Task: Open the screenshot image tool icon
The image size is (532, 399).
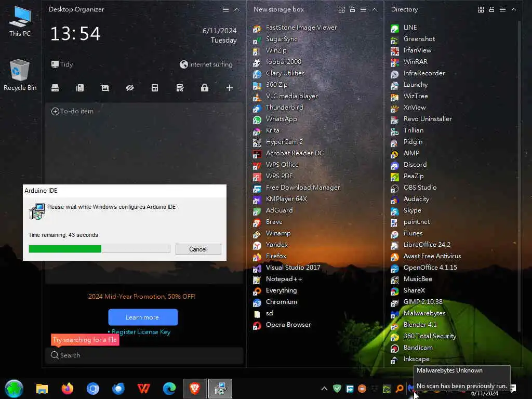Action: pyautogui.click(x=105, y=88)
